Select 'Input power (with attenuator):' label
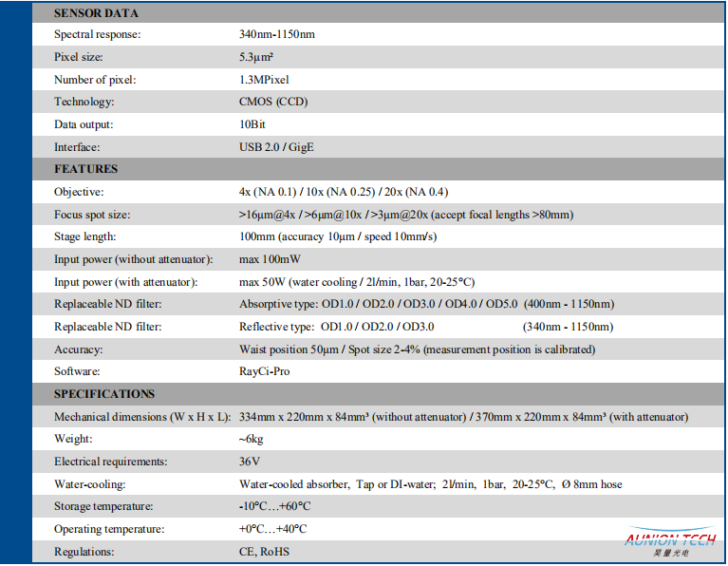728x566 pixels. 126,282
